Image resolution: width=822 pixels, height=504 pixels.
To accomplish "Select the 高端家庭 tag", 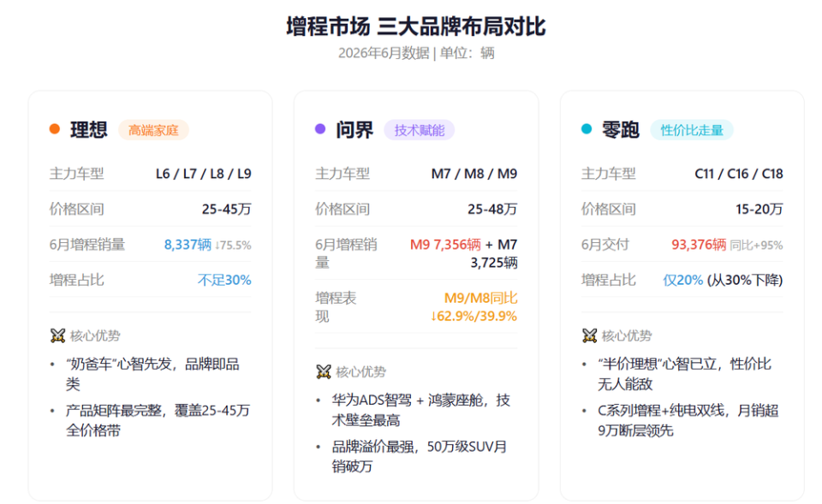I will pos(153,130).
